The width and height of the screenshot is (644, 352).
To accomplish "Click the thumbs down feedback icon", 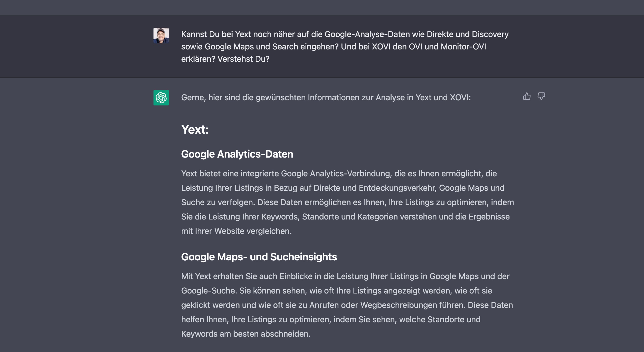I will (x=541, y=96).
